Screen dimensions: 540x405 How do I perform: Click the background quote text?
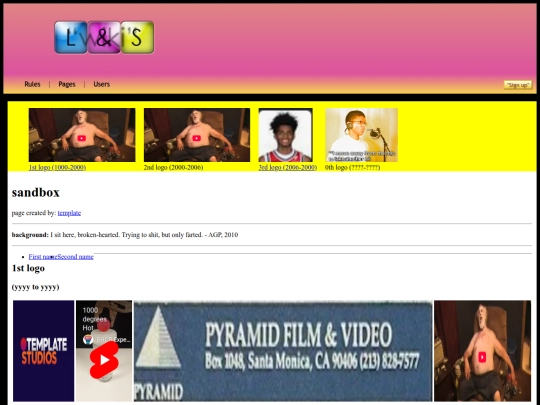[144, 235]
